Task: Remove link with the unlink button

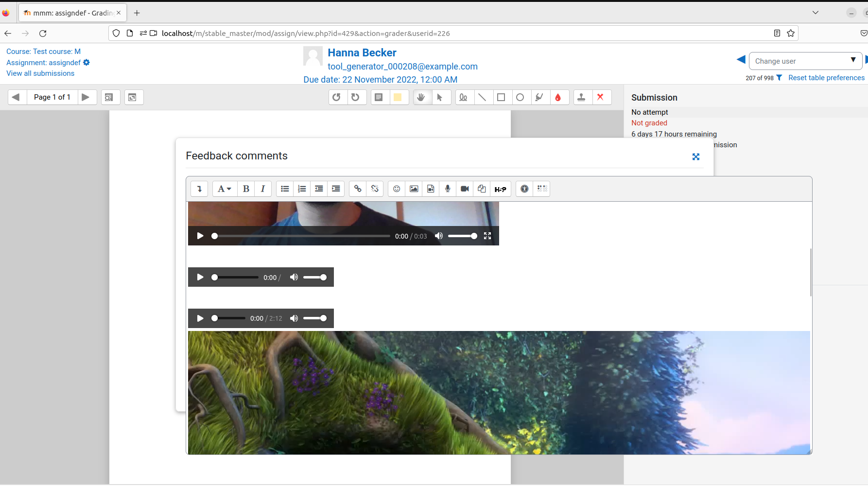Action: click(x=375, y=189)
